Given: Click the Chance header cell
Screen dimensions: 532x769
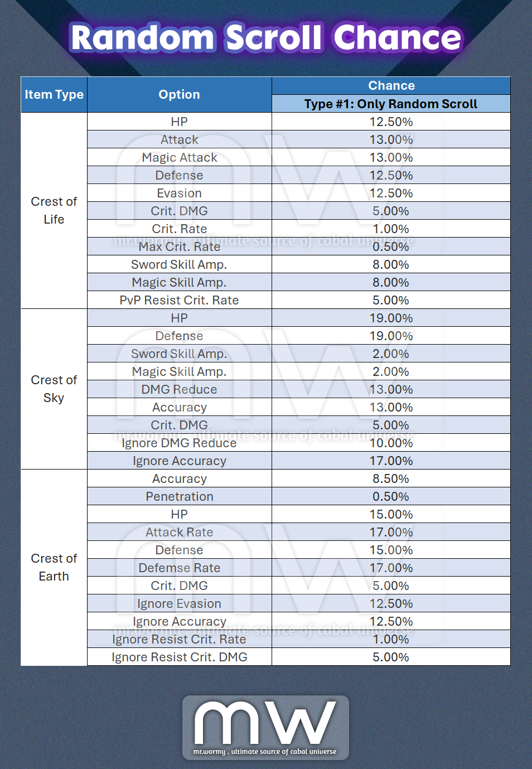Looking at the screenshot, I should click(x=391, y=86).
